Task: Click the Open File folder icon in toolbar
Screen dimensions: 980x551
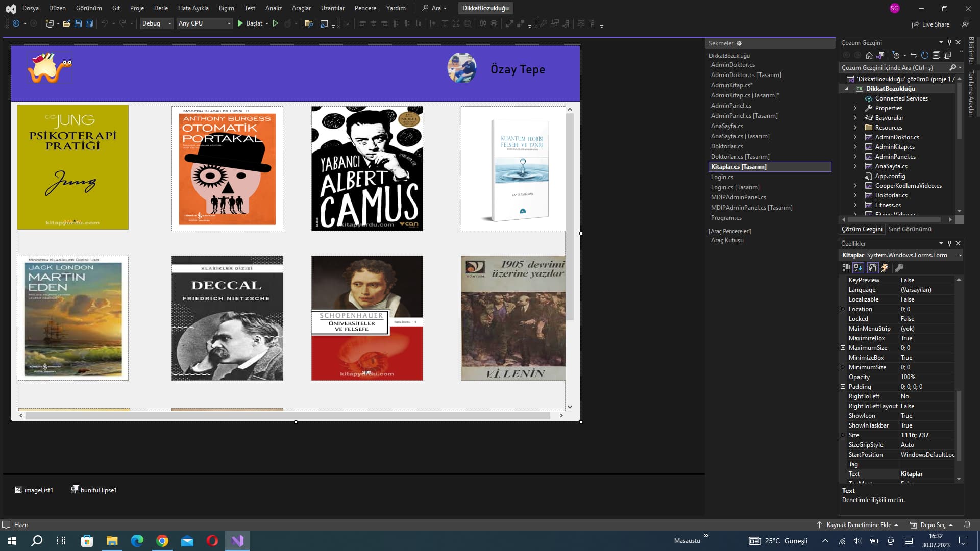Action: tap(66, 23)
